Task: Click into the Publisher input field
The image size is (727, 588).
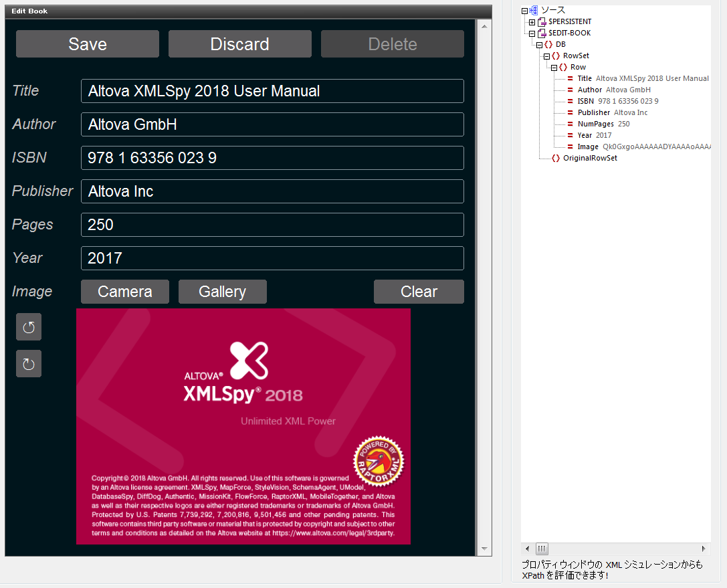Action: pyautogui.click(x=272, y=191)
